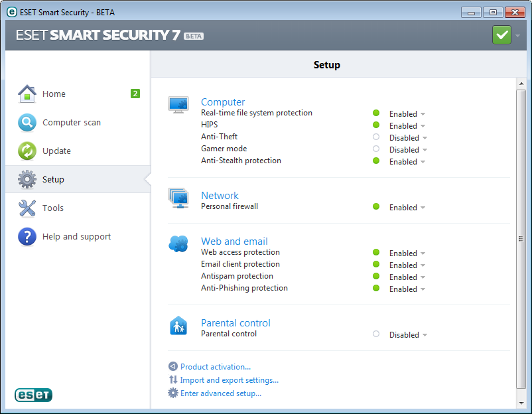This screenshot has width=532, height=414.
Task: Open the Network section heading
Action: 220,196
